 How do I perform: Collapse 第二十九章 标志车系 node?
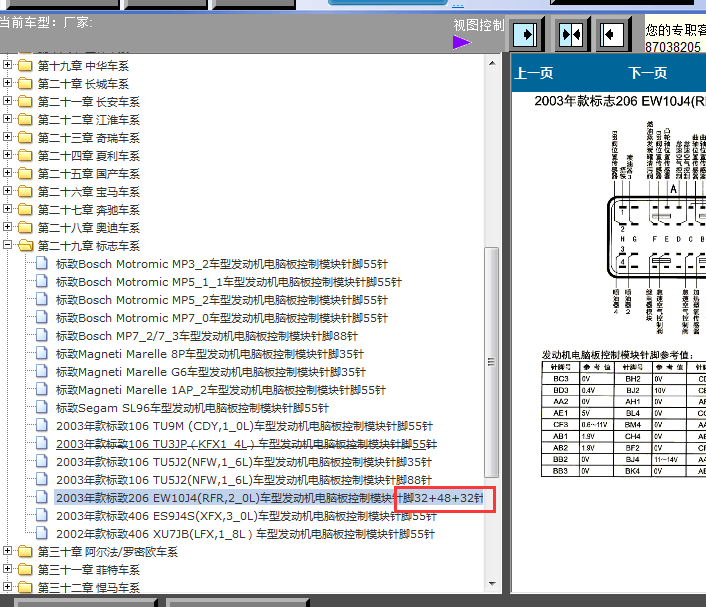7,245
